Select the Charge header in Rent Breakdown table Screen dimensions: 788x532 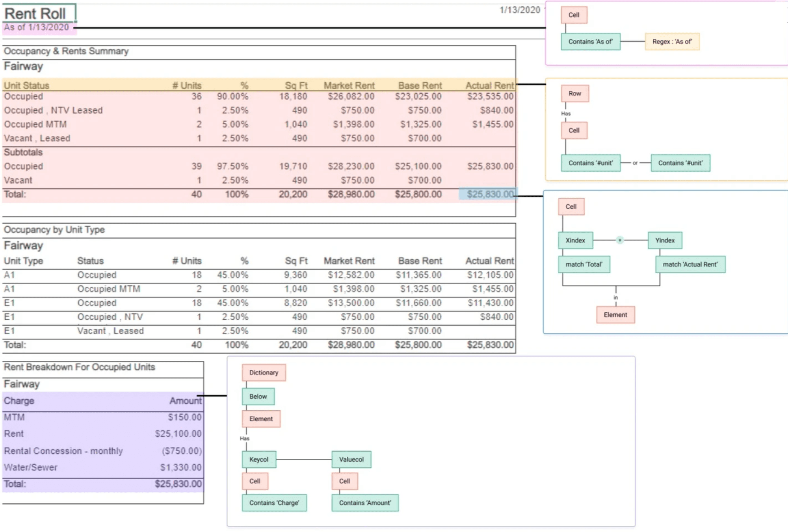(19, 401)
